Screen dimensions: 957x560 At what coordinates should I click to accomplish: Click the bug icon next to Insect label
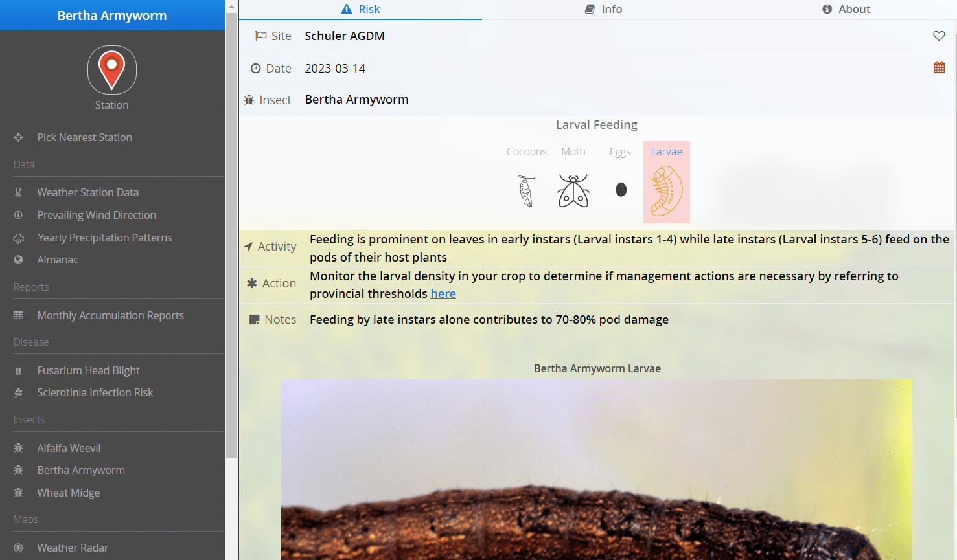tap(249, 100)
